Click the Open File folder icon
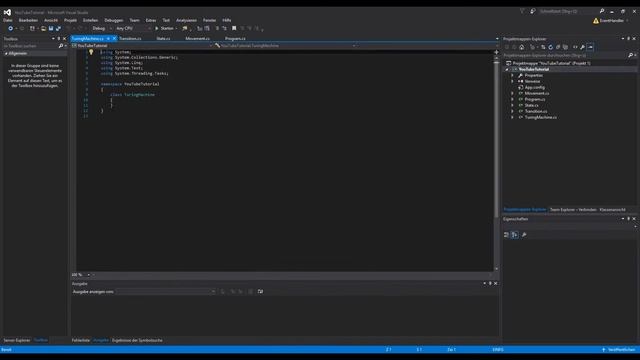The width and height of the screenshot is (640, 360). [x=43, y=28]
